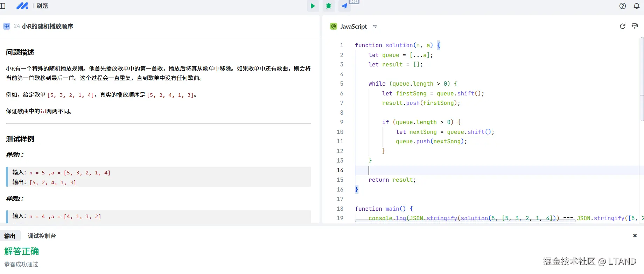Click code line 'let result = [];'
The height and width of the screenshot is (274, 644).
point(395,64)
